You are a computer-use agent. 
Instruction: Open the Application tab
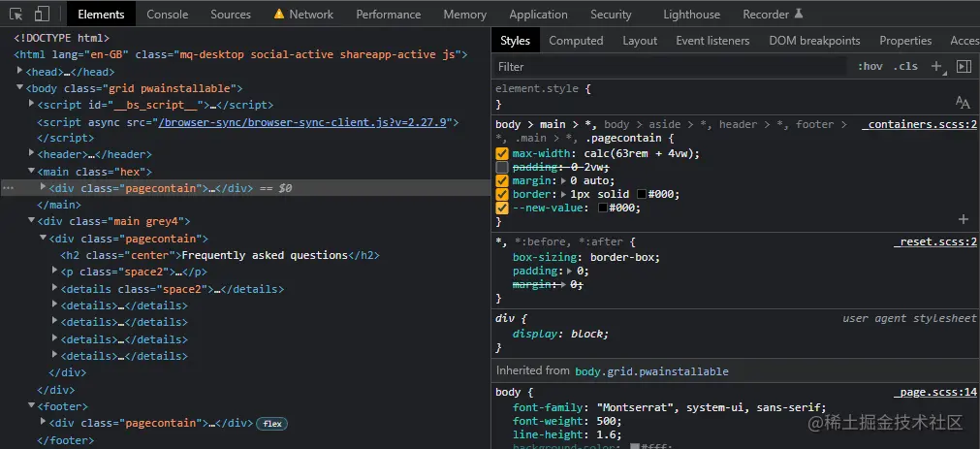[538, 14]
